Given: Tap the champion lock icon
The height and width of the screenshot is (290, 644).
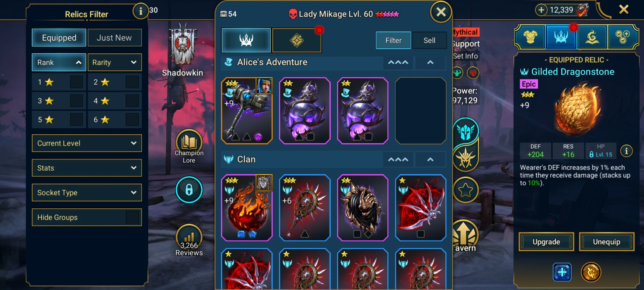Looking at the screenshot, I should pyautogui.click(x=189, y=190).
